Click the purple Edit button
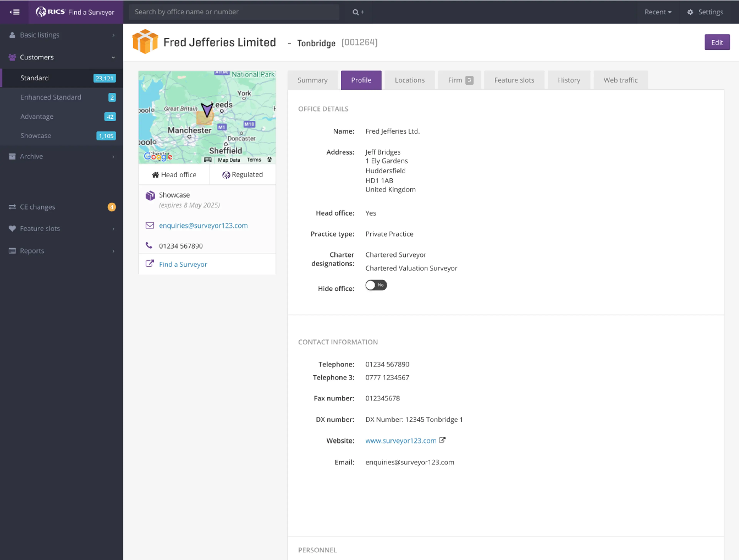This screenshot has height=560, width=739. click(x=717, y=42)
